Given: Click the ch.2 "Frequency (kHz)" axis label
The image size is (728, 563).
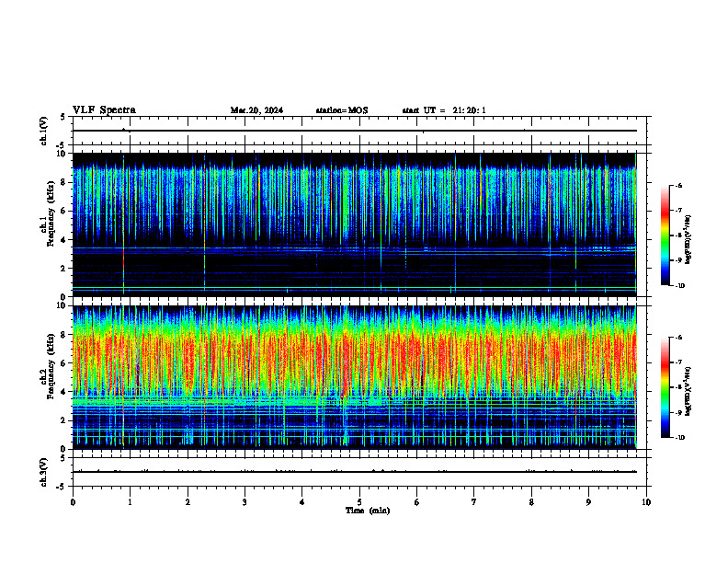Looking at the screenshot, I should pyautogui.click(x=51, y=366).
